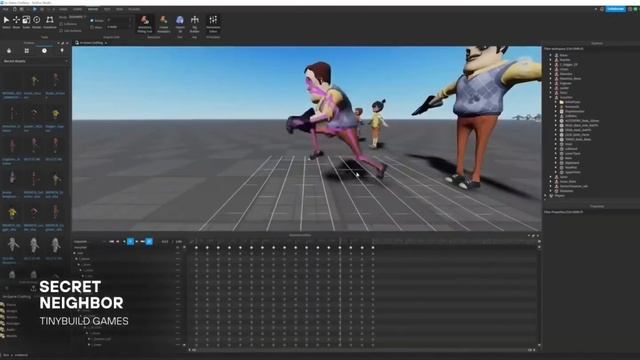
Task: Activate the Move tool
Action: click(16, 22)
